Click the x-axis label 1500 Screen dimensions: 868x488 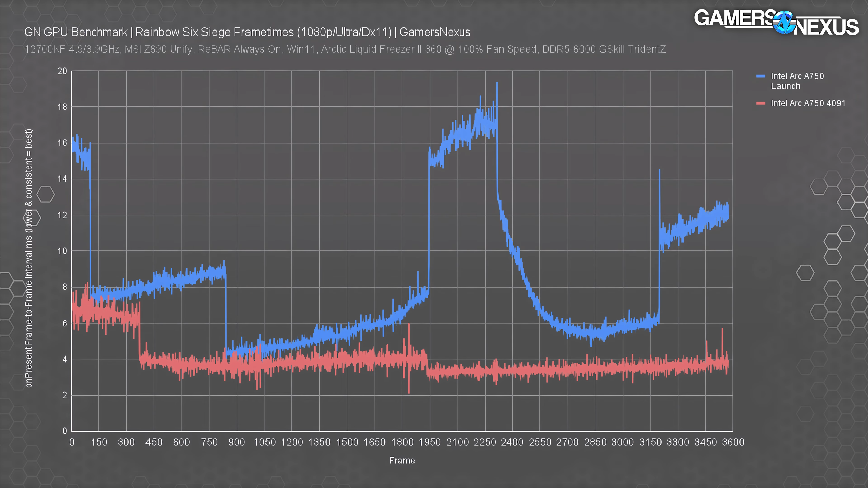tap(347, 442)
